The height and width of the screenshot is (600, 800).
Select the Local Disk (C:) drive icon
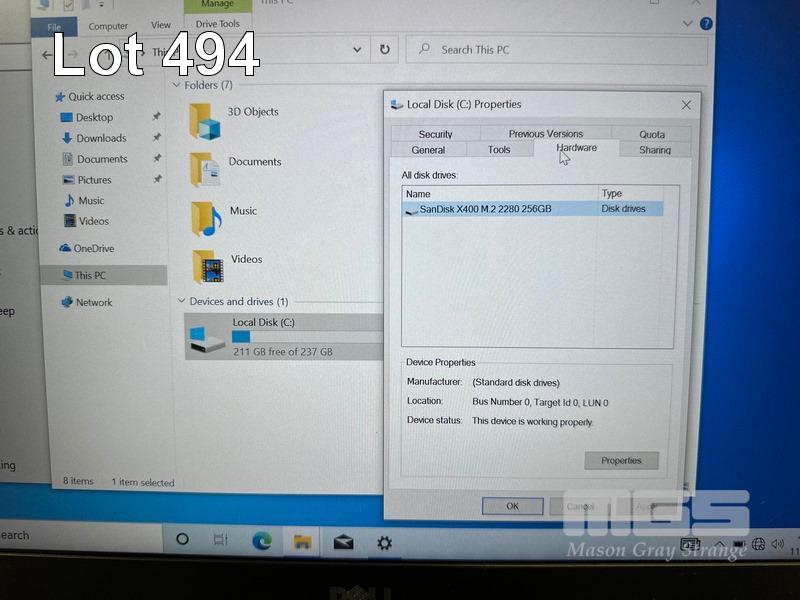[x=208, y=338]
